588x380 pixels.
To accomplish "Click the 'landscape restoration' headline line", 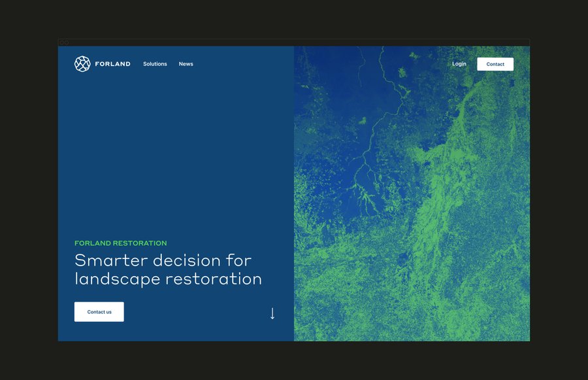I will 168,279.
